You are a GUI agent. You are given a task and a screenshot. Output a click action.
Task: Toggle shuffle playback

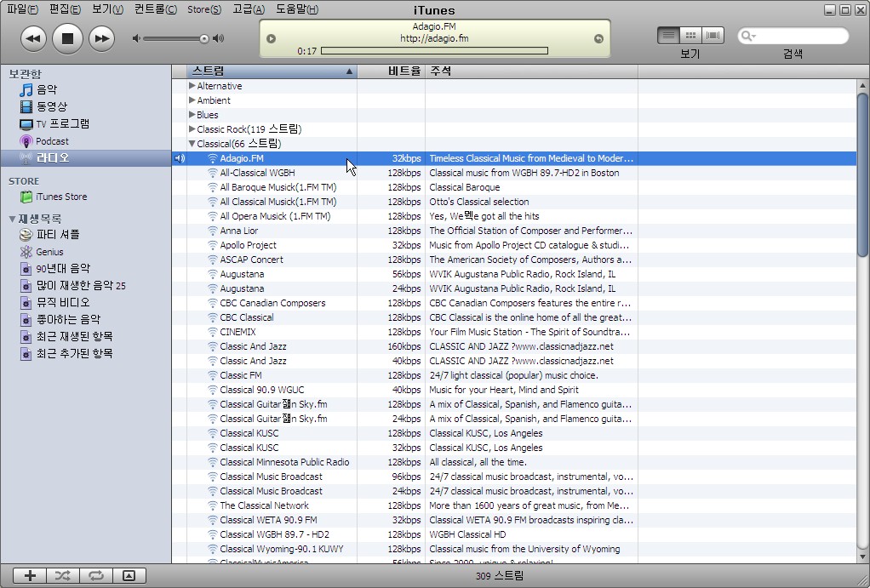tap(63, 576)
